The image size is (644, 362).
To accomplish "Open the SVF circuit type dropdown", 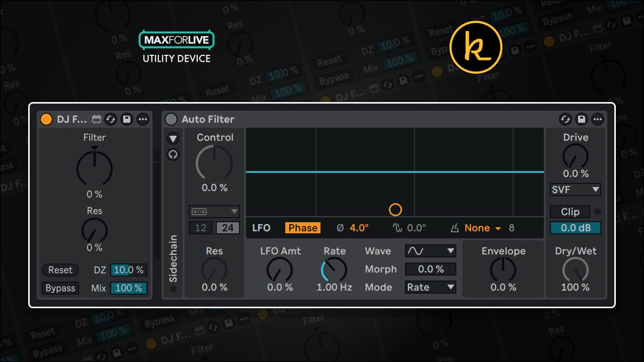I will tap(576, 190).
